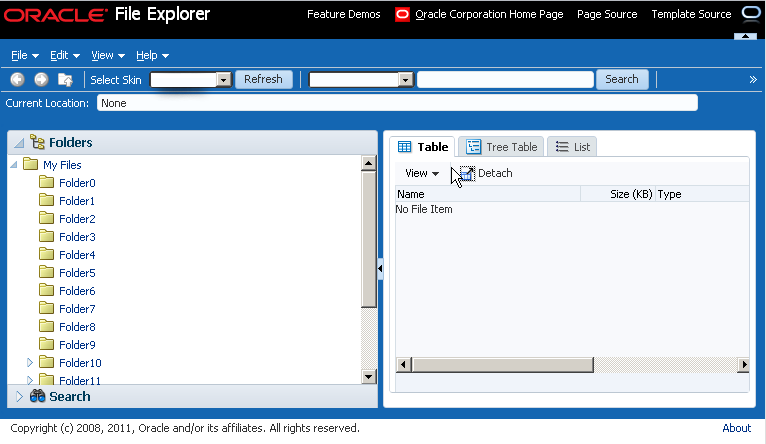Click the Size (KB) column header
The height and width of the screenshot is (444, 766).
point(618,194)
